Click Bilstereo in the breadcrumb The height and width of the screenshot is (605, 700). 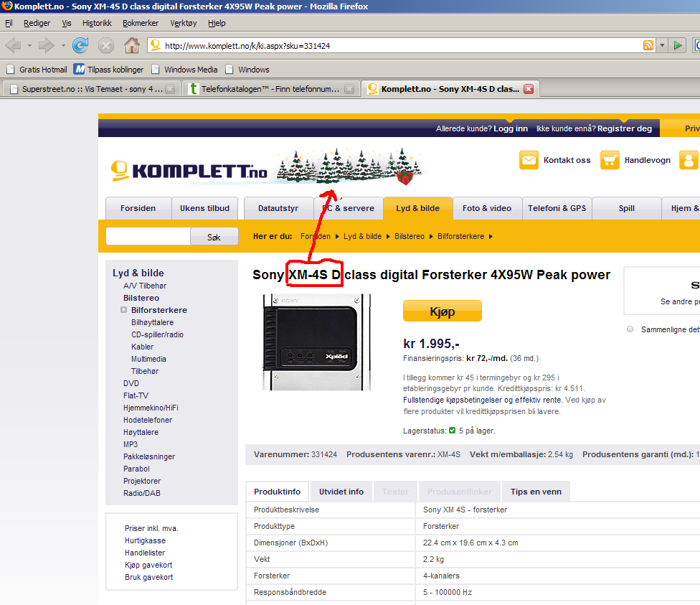click(x=410, y=236)
